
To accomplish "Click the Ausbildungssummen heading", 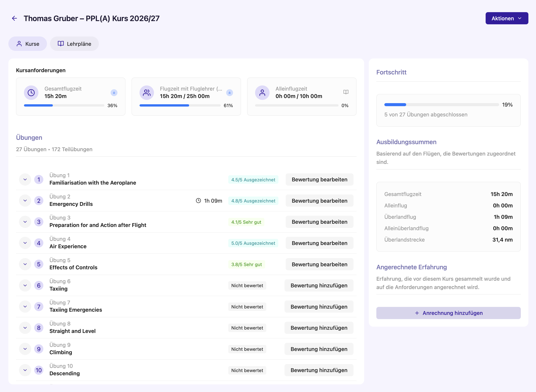I will tap(406, 142).
